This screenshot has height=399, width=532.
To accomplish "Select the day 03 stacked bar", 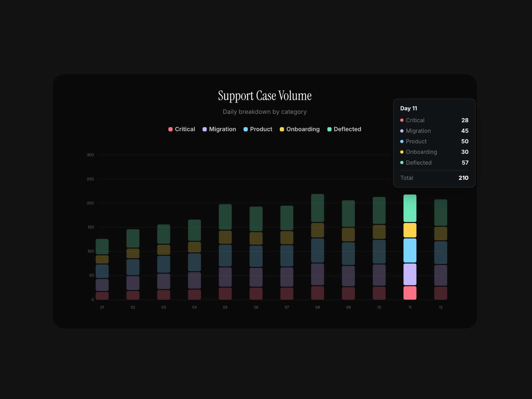I will 164,262.
